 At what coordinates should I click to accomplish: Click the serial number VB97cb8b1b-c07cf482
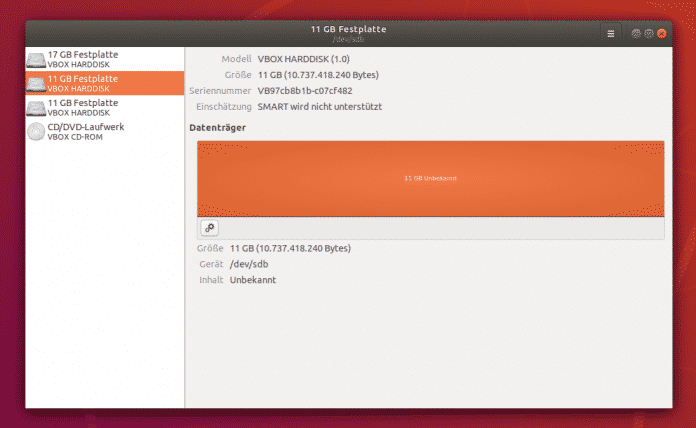[304, 90]
